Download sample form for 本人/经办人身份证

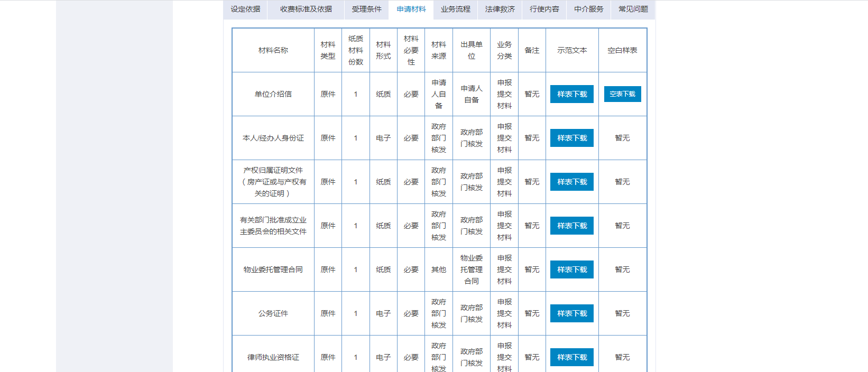572,138
